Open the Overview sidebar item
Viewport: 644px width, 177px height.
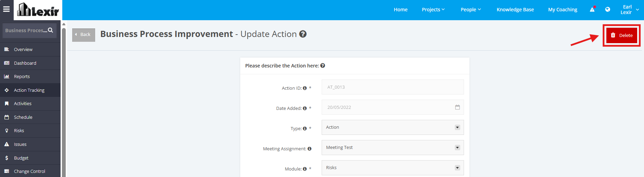pyautogui.click(x=30, y=49)
